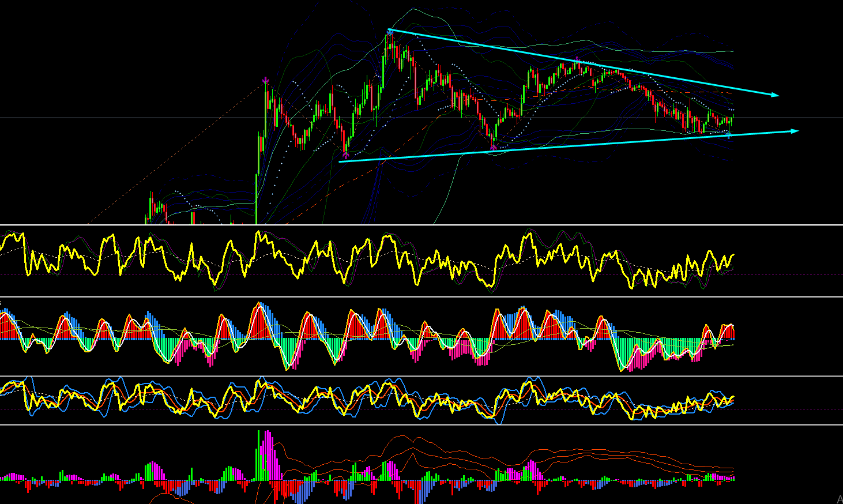The image size is (843, 504).
Task: Click the magenta marker at the earlier swing low
Action: coord(346,154)
